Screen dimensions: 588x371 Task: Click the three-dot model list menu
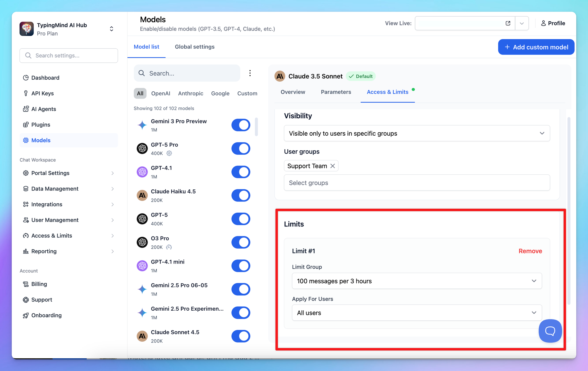click(x=250, y=73)
